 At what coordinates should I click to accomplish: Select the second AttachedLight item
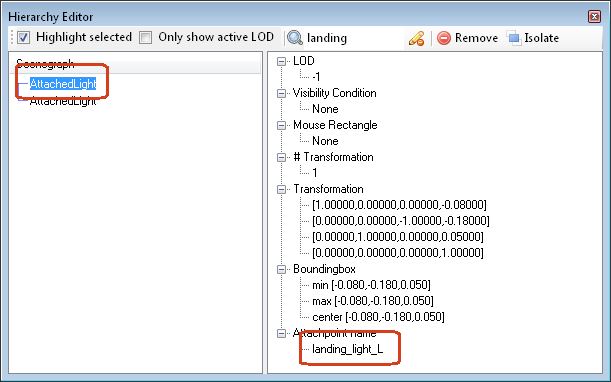click(63, 101)
